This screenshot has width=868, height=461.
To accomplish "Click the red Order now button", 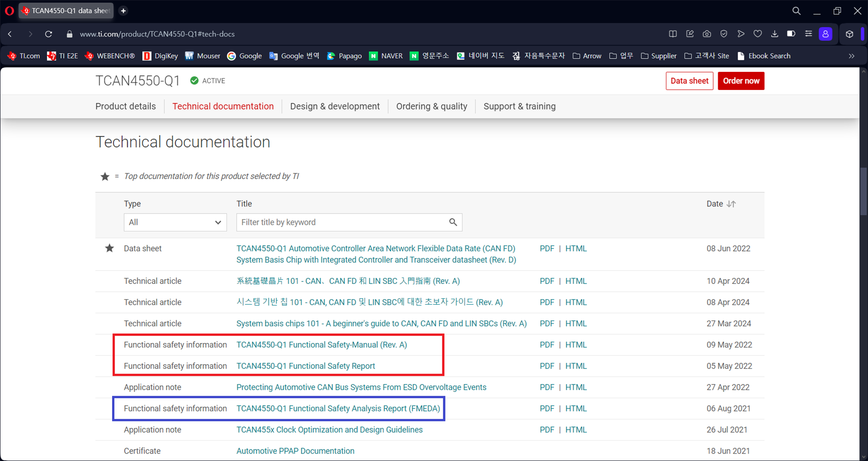I will (741, 81).
